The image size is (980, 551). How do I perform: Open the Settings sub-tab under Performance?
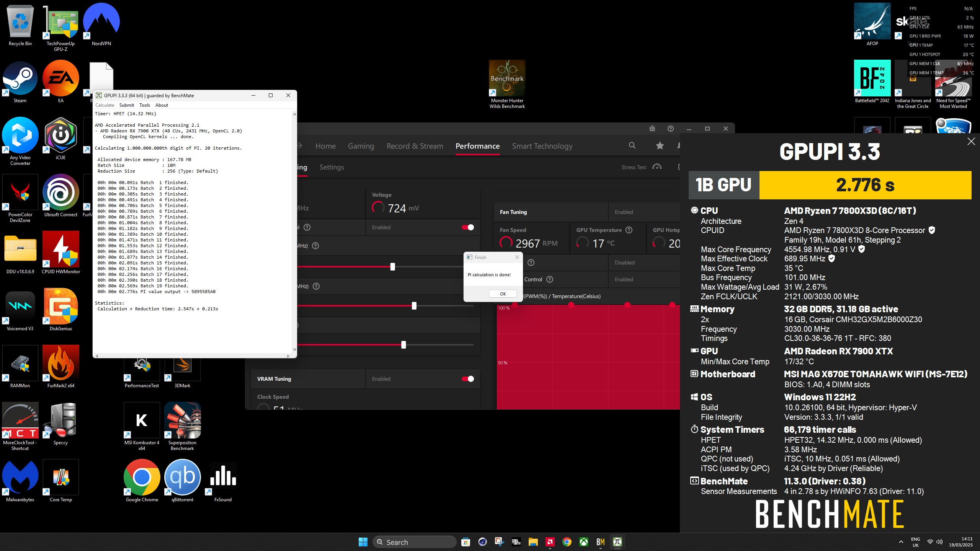click(x=332, y=167)
